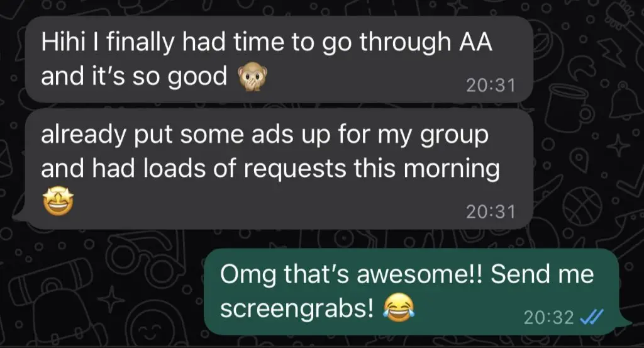Image resolution: width=644 pixels, height=348 pixels.
Task: Click the 20:32 timestamp on sent message
Action: click(x=548, y=317)
